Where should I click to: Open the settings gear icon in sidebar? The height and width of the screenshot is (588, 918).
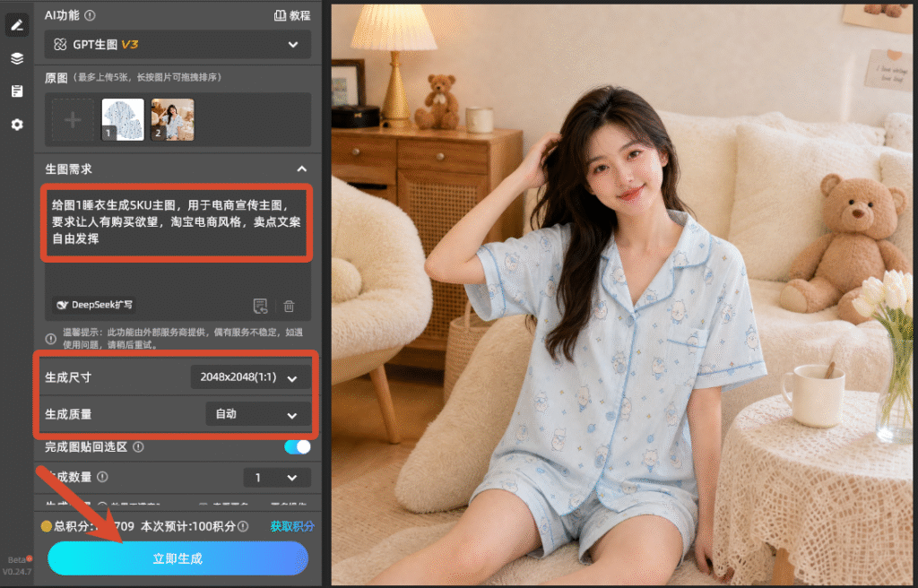pyautogui.click(x=17, y=125)
